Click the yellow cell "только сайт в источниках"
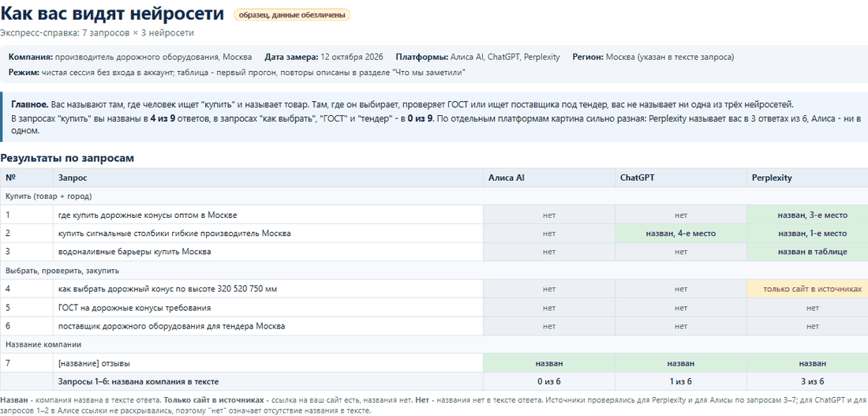This screenshot has height=416, width=868. tap(807, 289)
